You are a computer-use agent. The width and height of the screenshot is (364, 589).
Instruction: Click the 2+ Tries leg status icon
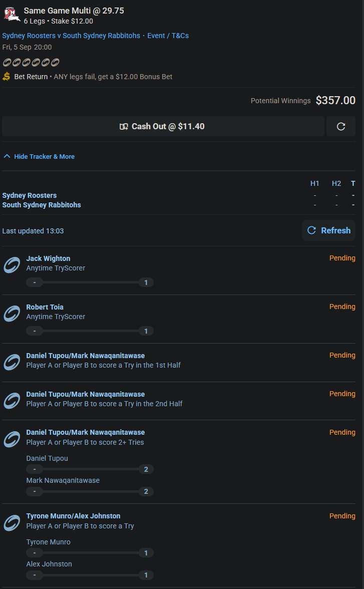click(12, 439)
